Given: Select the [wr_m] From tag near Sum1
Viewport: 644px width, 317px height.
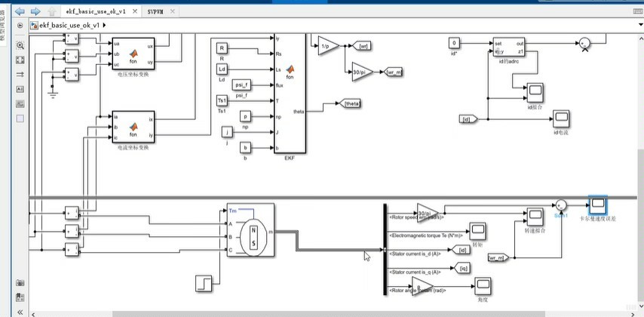Looking at the screenshot, I should [498, 257].
